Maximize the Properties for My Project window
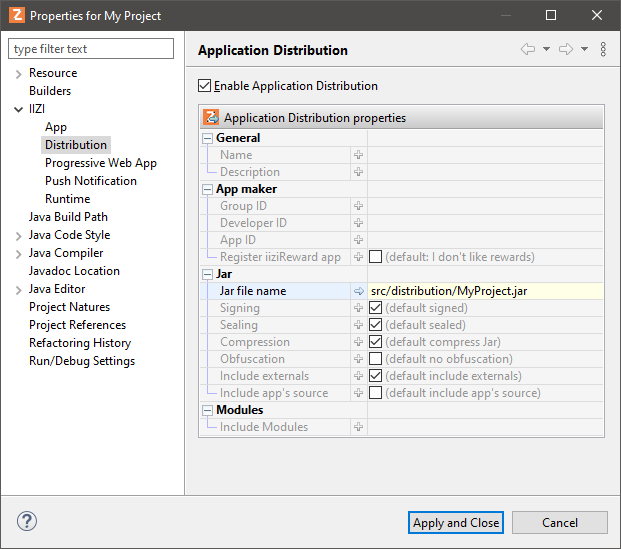This screenshot has width=621, height=549. coord(551,15)
